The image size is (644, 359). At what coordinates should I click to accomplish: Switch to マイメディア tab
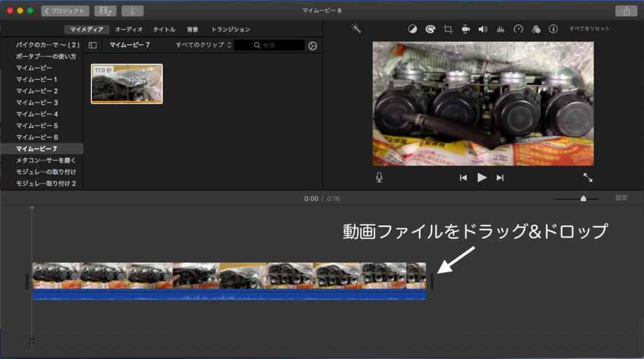(x=87, y=30)
